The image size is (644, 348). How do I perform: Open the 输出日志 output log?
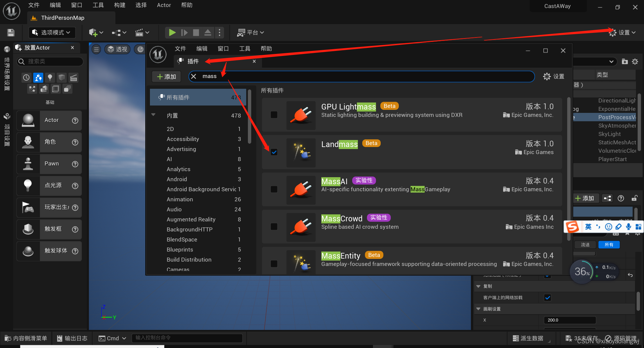72,338
